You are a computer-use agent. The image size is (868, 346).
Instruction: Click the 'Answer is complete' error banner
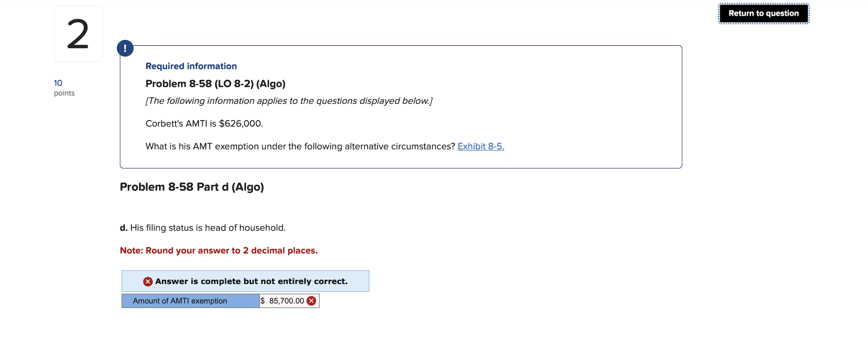[245, 281]
